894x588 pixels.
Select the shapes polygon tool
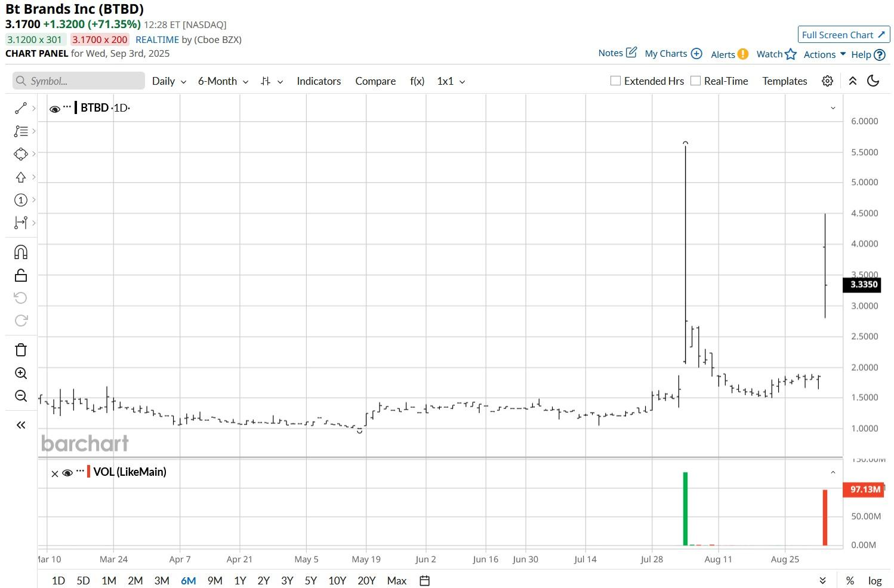20,154
